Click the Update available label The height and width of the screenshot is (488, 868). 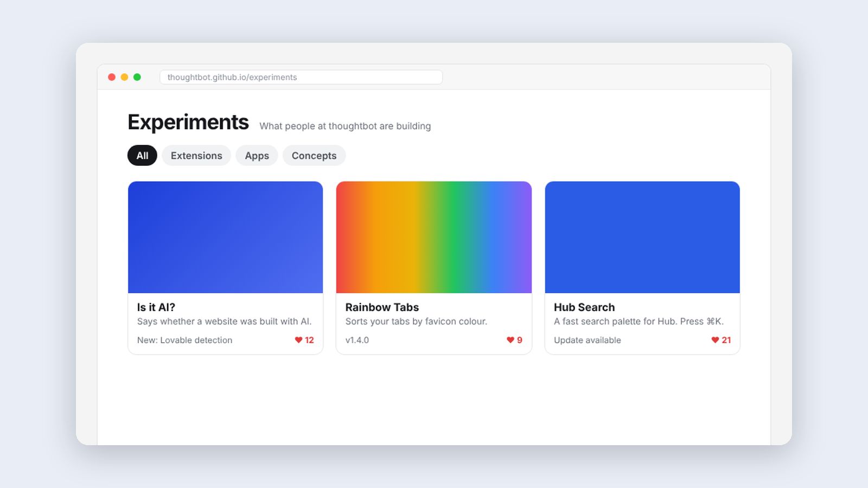click(588, 340)
